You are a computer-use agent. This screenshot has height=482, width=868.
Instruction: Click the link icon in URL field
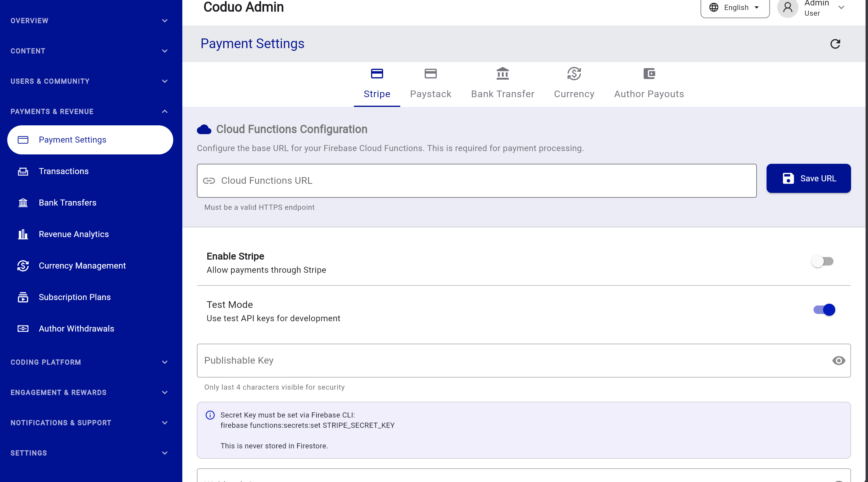pos(209,181)
